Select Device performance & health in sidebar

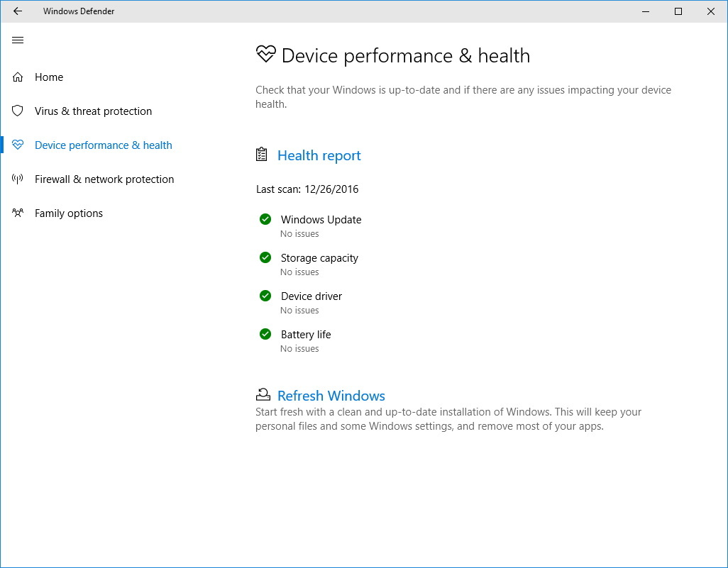[x=104, y=145]
